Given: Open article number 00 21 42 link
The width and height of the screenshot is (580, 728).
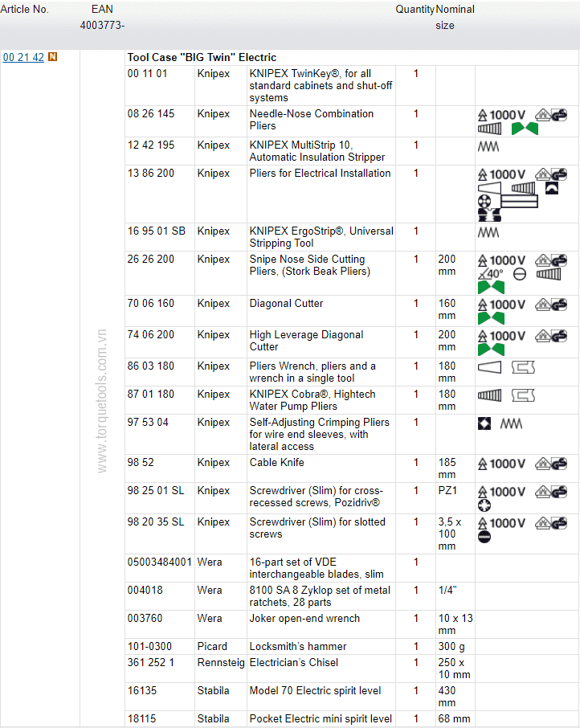Looking at the screenshot, I should click(x=23, y=58).
